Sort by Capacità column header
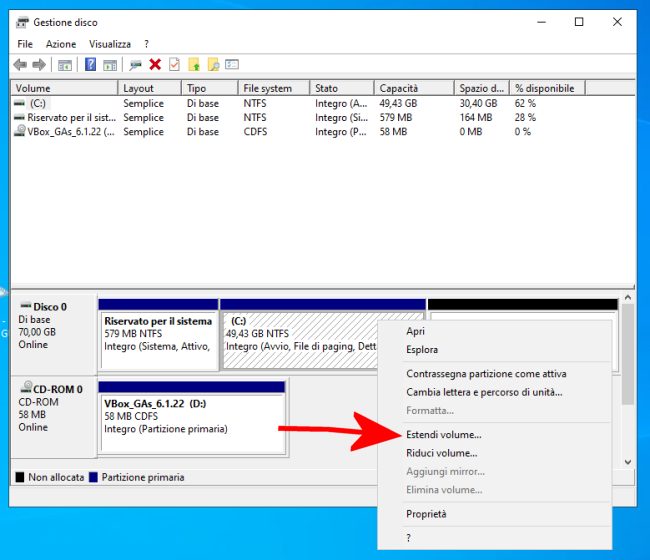The height and width of the screenshot is (560, 650). point(400,88)
